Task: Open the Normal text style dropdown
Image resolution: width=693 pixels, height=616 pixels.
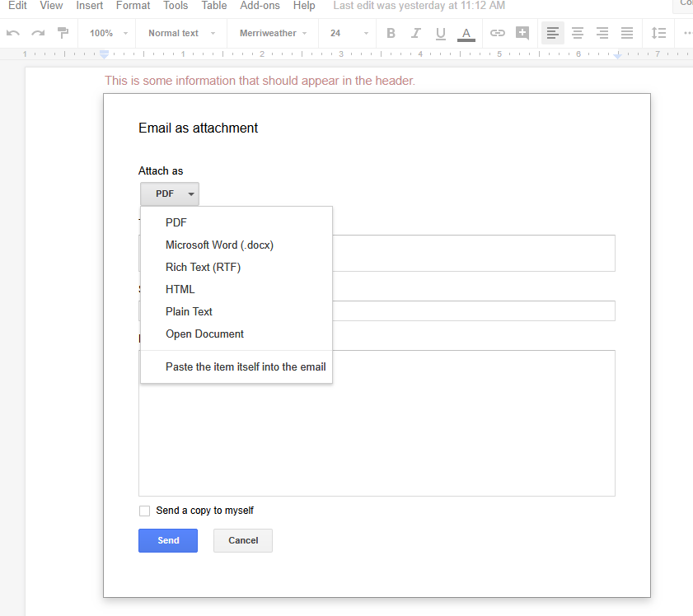Action: (180, 33)
